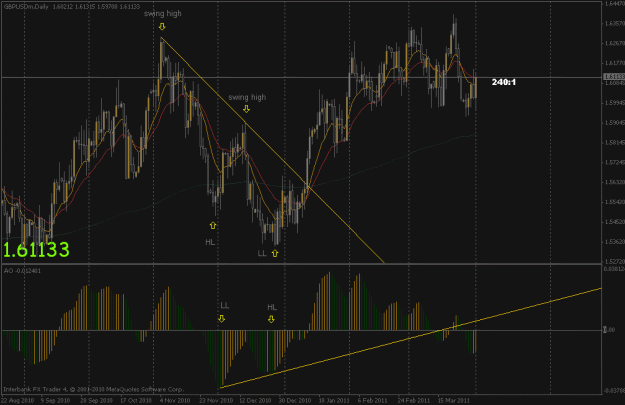Click the '6 Feb 2011' date label
This screenshot has width=625, height=405.
[x=372, y=400]
